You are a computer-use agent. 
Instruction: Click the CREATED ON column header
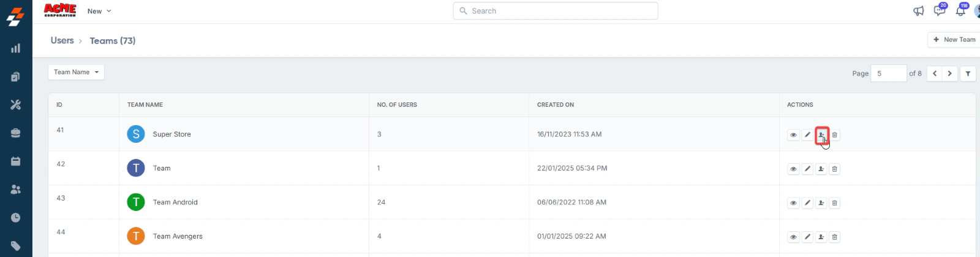556,105
